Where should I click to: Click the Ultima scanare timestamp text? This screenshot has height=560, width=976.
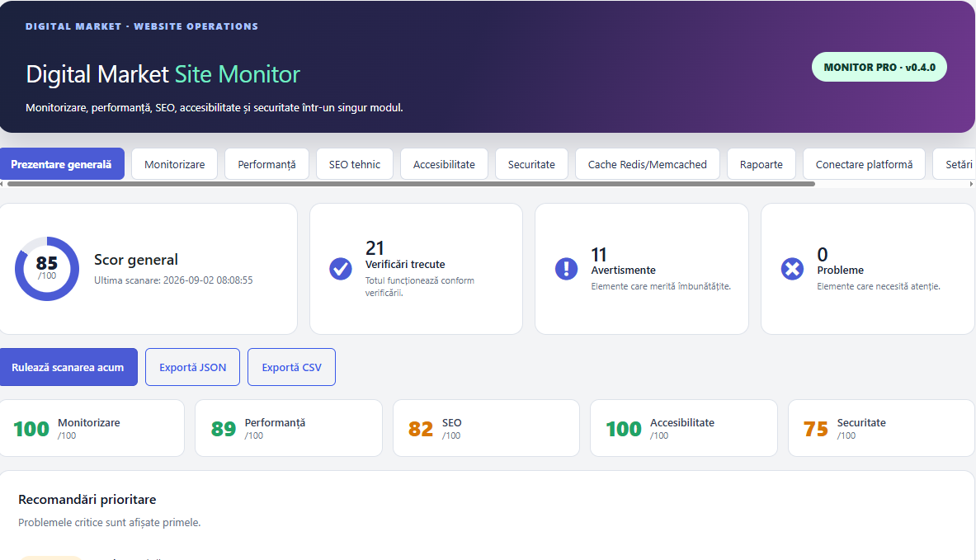point(173,280)
